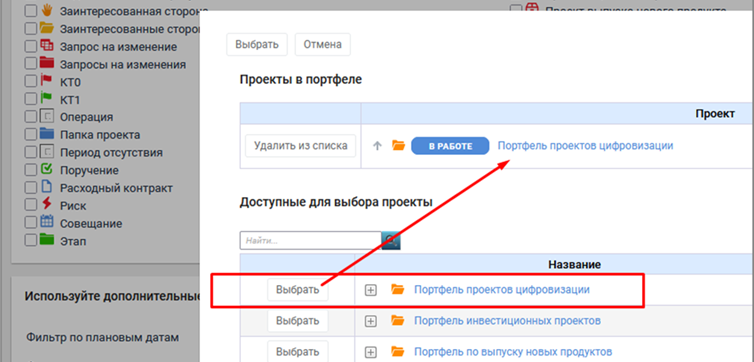Click the Запрос на изменение red icon

pos(47,46)
